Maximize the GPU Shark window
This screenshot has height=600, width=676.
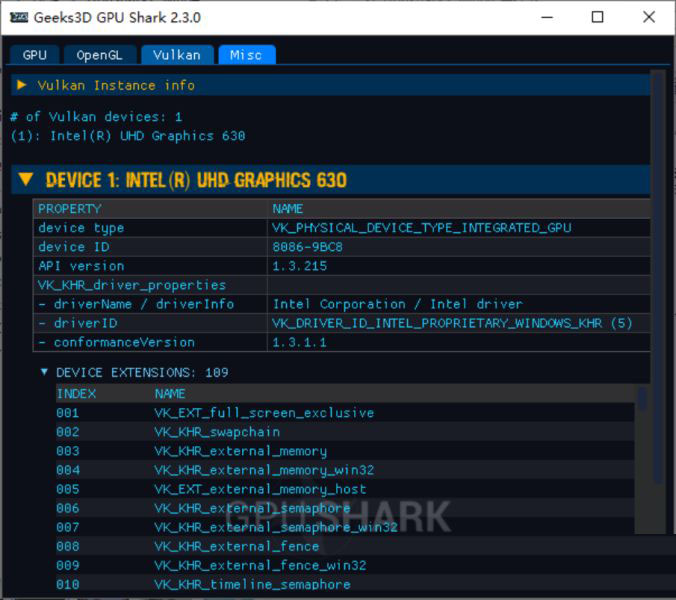click(x=597, y=17)
